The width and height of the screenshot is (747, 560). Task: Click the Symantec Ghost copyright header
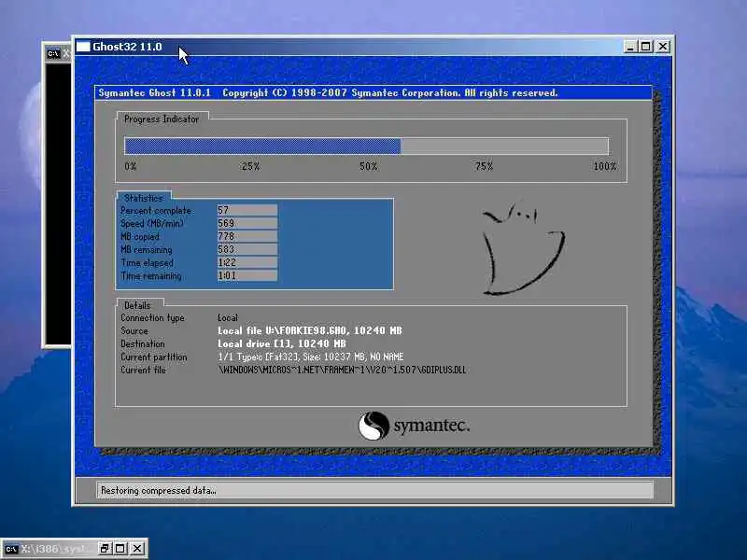(x=329, y=92)
